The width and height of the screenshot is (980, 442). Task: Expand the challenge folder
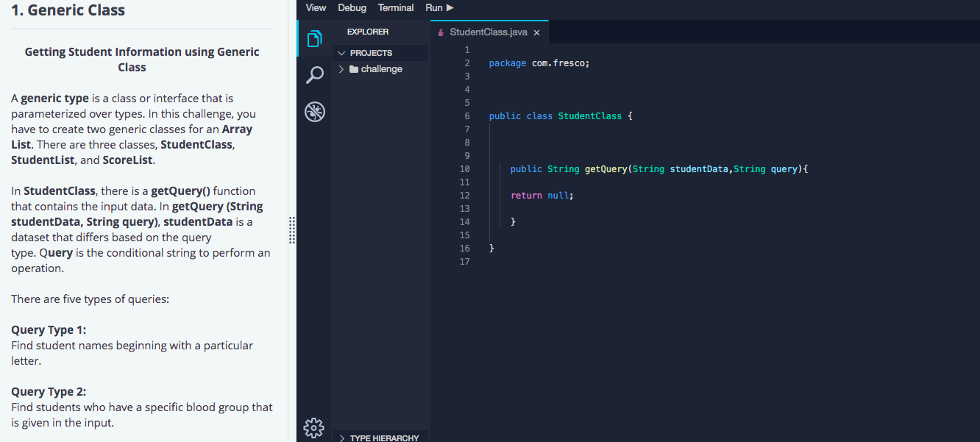point(341,68)
